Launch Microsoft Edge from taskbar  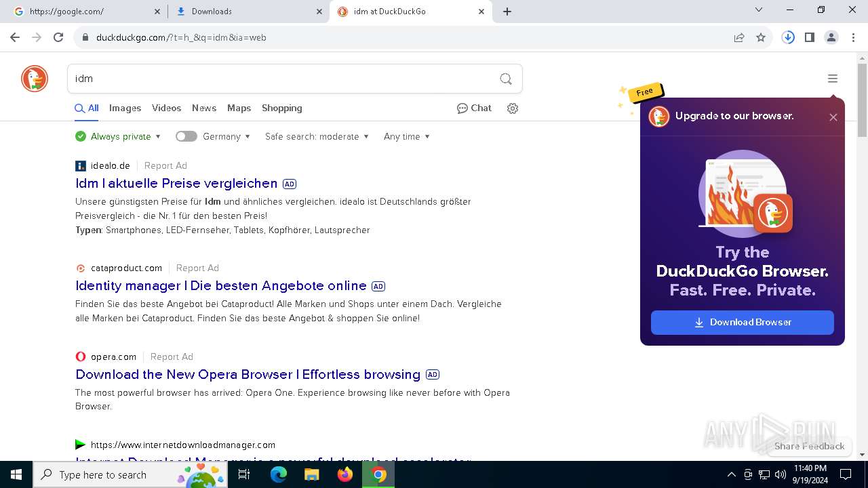click(x=279, y=474)
